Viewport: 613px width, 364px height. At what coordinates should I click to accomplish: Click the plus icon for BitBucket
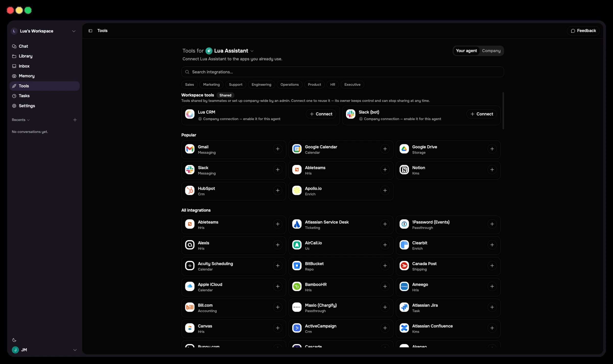385,266
